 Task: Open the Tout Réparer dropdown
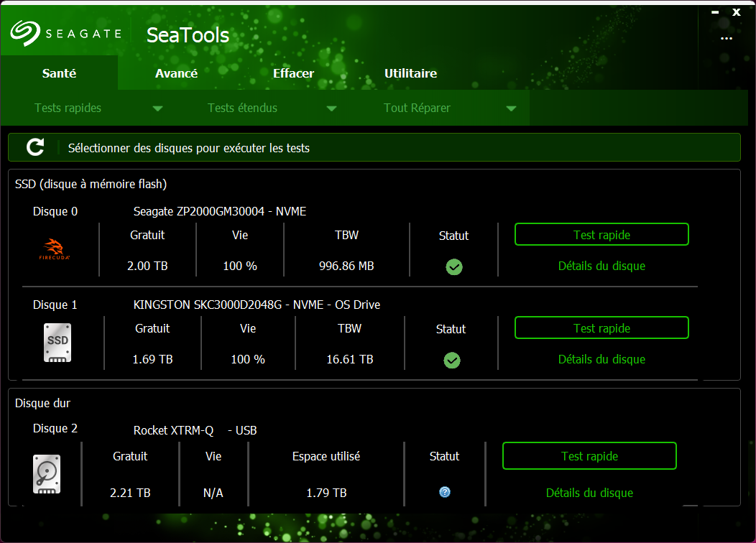tap(511, 107)
